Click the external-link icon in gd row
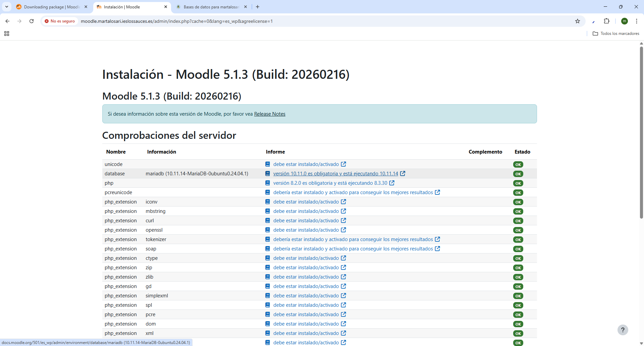Viewport: 644px width, 346px height. tap(343, 286)
